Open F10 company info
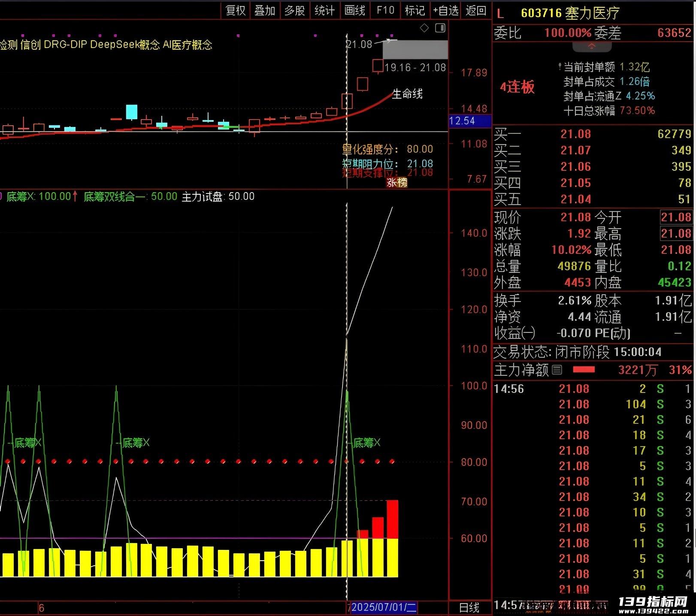The width and height of the screenshot is (696, 616). (x=385, y=10)
